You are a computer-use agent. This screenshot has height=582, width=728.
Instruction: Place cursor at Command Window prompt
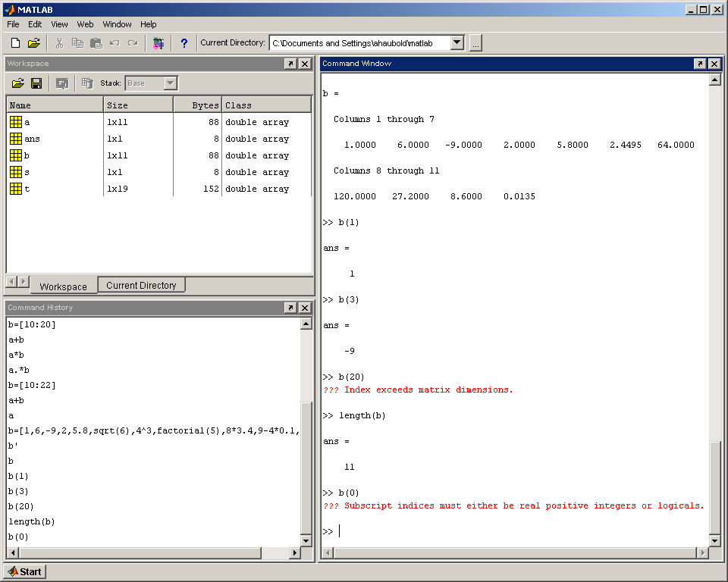coord(340,531)
